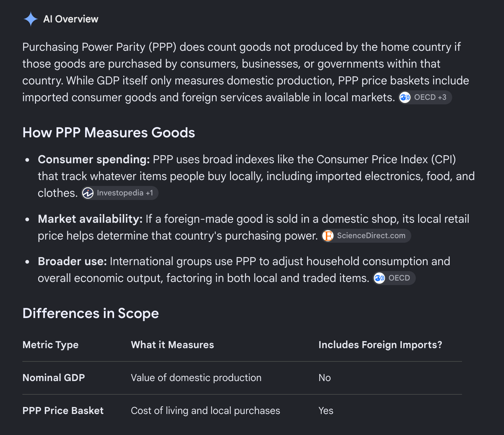504x435 pixels.
Task: Open the OECD source chip under Broader use
Action: [x=394, y=278]
